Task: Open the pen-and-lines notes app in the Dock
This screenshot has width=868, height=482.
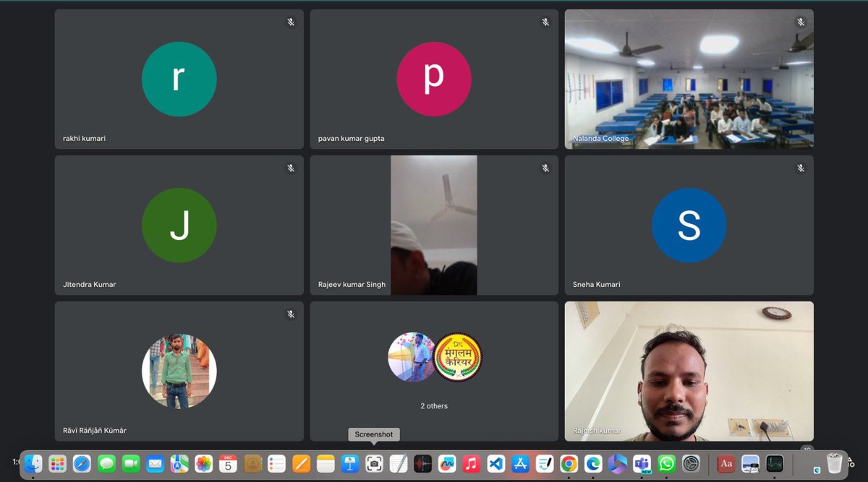Action: (x=545, y=463)
